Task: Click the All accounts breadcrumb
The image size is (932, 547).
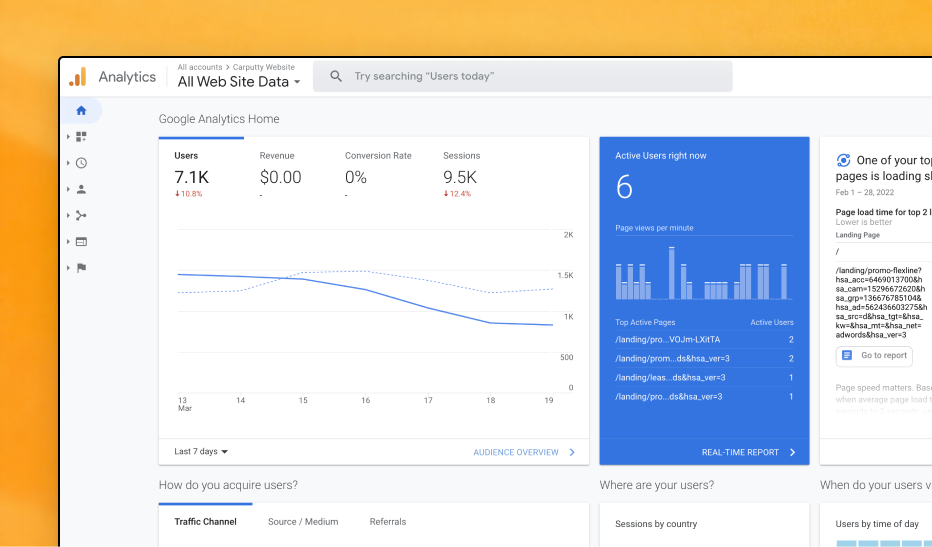Action: click(x=200, y=67)
